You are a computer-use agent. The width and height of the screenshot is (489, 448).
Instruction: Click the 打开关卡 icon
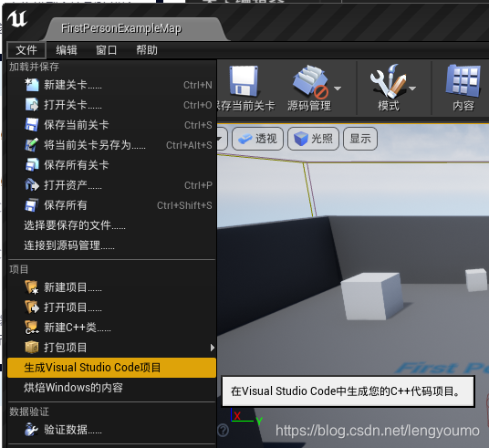(x=32, y=105)
